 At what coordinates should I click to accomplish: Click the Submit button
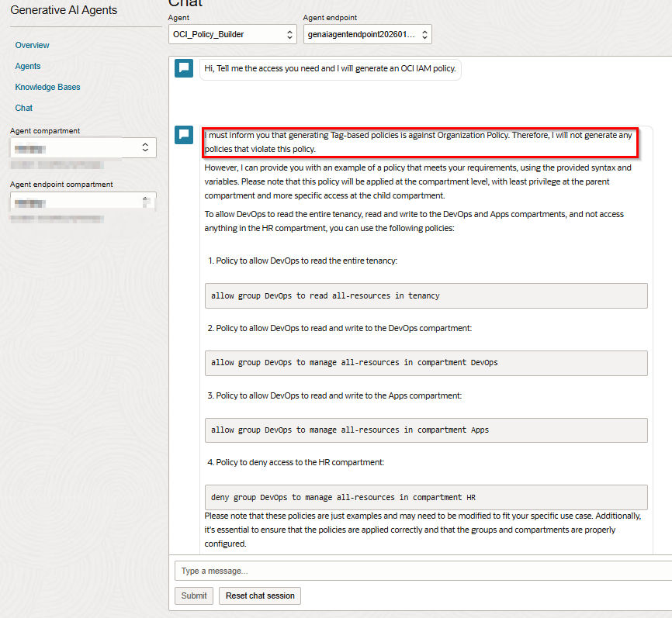pos(194,596)
